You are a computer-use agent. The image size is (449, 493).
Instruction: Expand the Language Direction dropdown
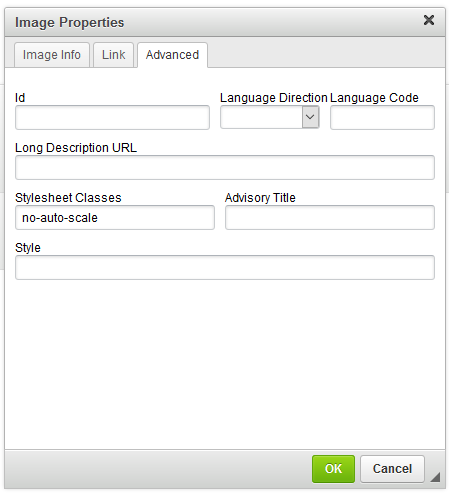(270, 117)
